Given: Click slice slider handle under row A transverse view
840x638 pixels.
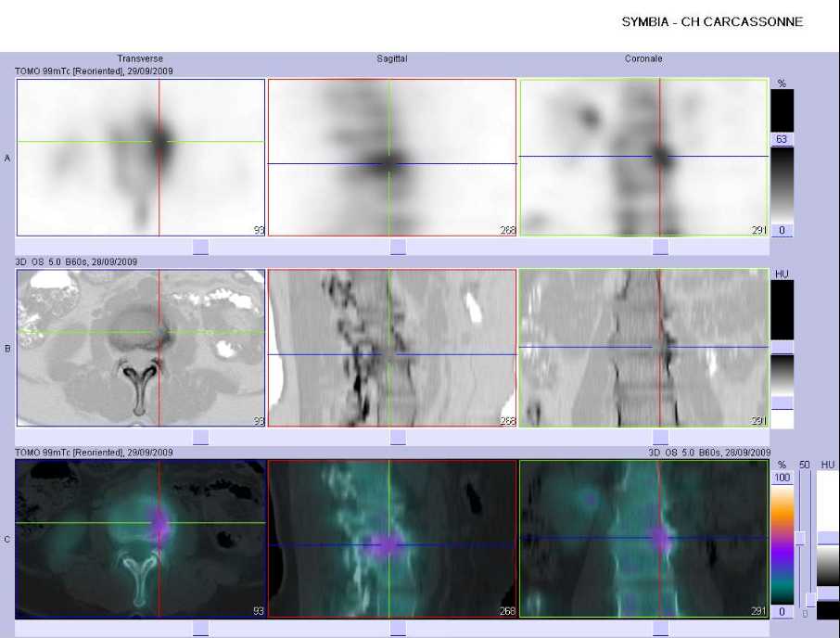Looking at the screenshot, I should pyautogui.click(x=200, y=247).
